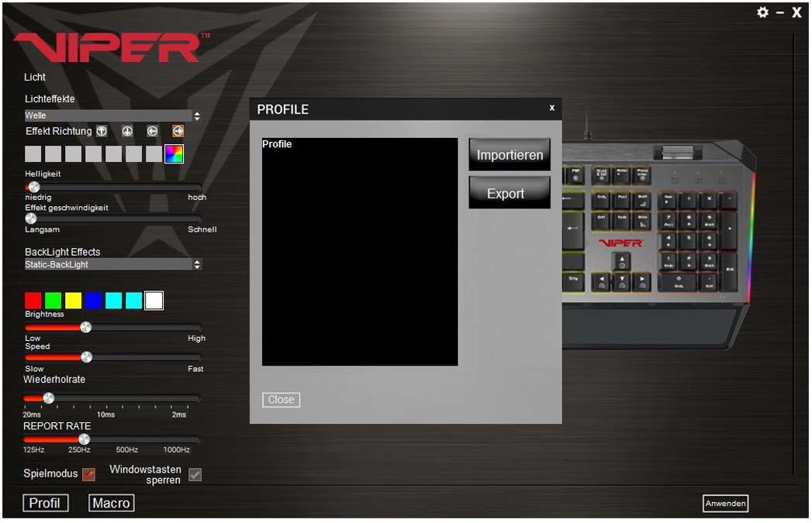This screenshot has height=523, width=812.
Task: Set effect direction to left arrow
Action: coord(152,132)
